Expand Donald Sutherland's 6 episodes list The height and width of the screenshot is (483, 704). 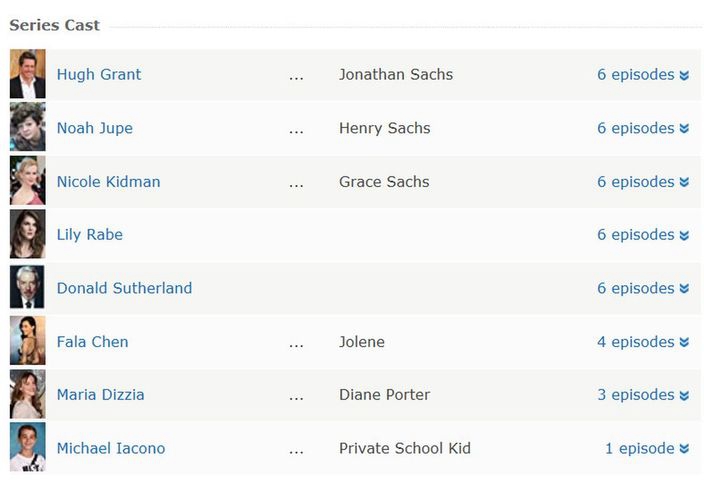click(x=643, y=288)
